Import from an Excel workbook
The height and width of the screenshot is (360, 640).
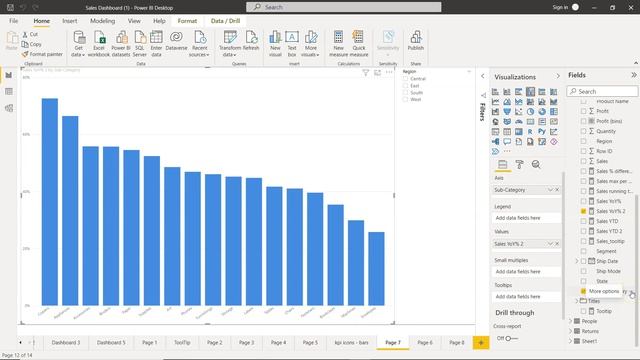[x=99, y=44]
